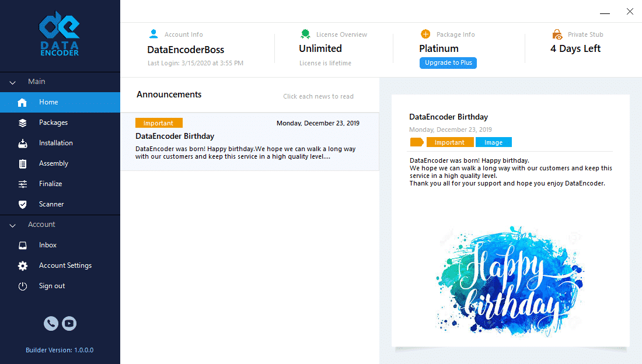This screenshot has width=642, height=364.
Task: Click the Monday, December 23, 2019 list date
Action: pyautogui.click(x=317, y=123)
